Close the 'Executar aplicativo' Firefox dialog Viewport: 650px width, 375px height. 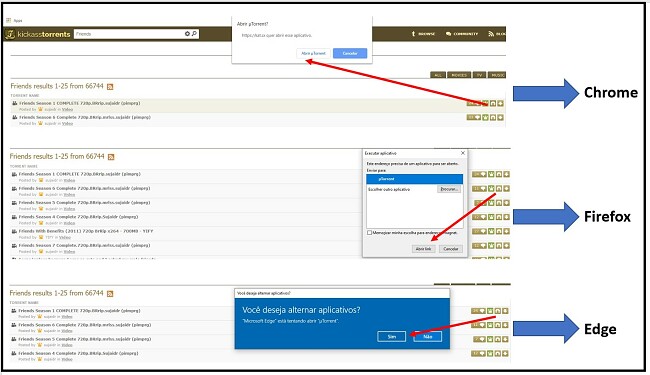(x=463, y=153)
